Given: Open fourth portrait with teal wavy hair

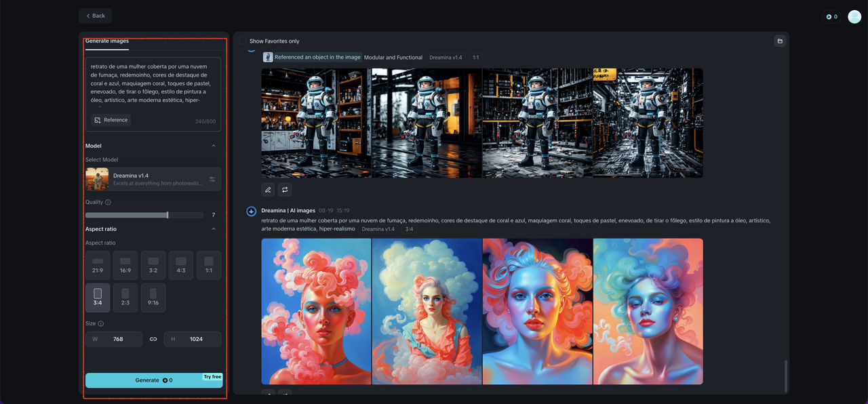Looking at the screenshot, I should click(x=648, y=311).
